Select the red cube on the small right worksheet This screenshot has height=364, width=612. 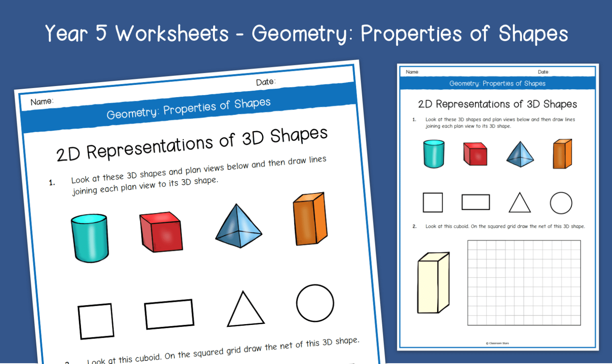[475, 154]
